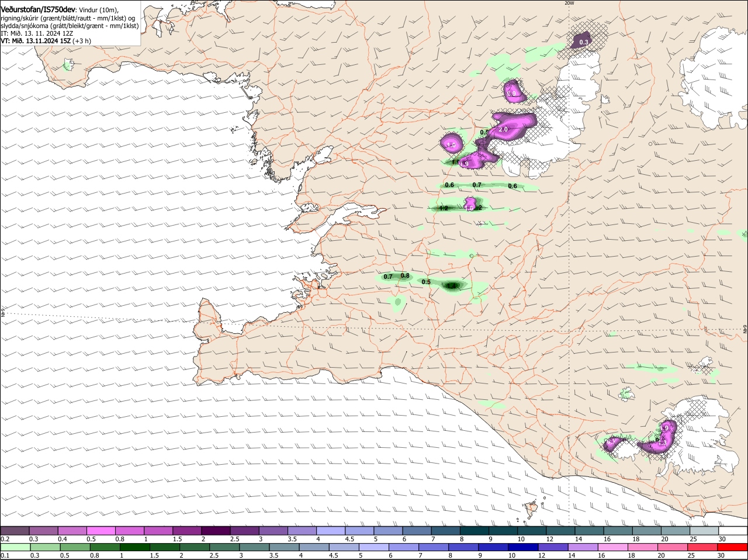748x560 pixels.
Task: Click the 2.0 precipitation value on the map
Action: [x=503, y=129]
